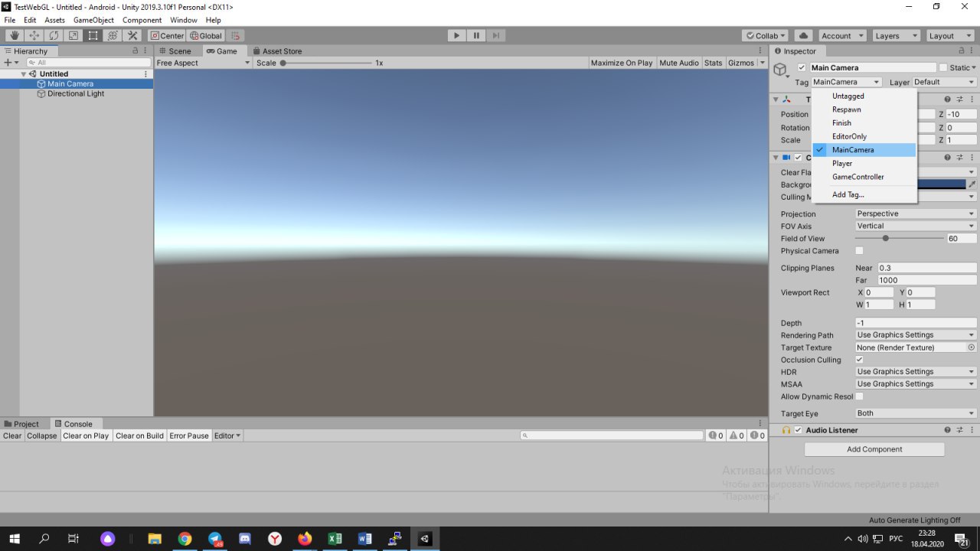Open the Projection Perspective dropdown
This screenshot has width=980, height=551.
point(916,214)
